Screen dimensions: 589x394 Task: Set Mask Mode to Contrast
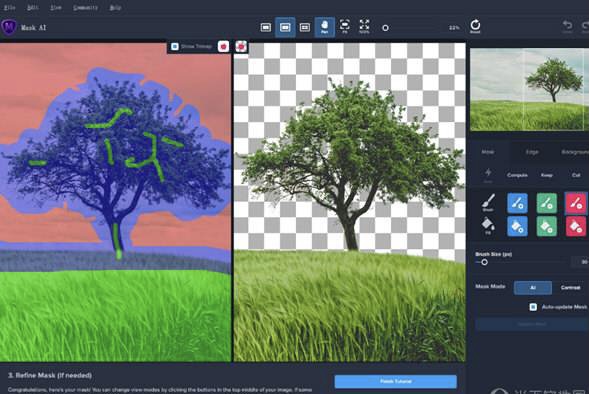tap(570, 288)
